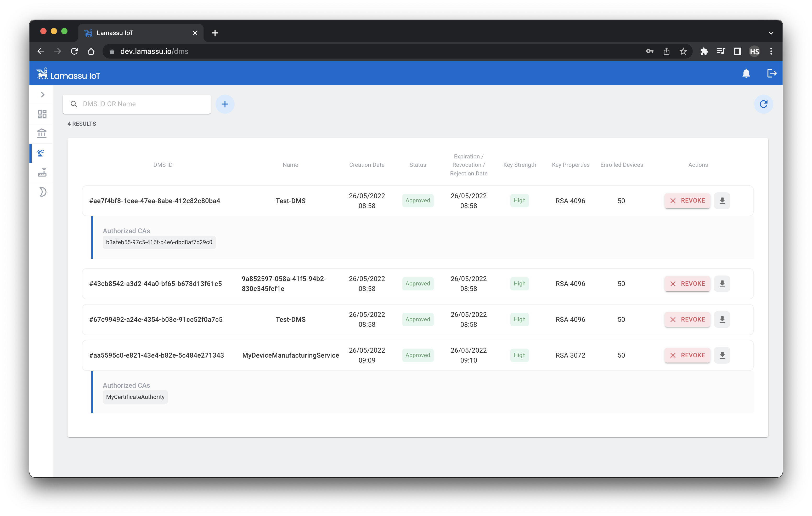Image resolution: width=812 pixels, height=516 pixels.
Task: Click name 9a852597-058a-41f5-94b2-830c345fcf1e
Action: 284,284
